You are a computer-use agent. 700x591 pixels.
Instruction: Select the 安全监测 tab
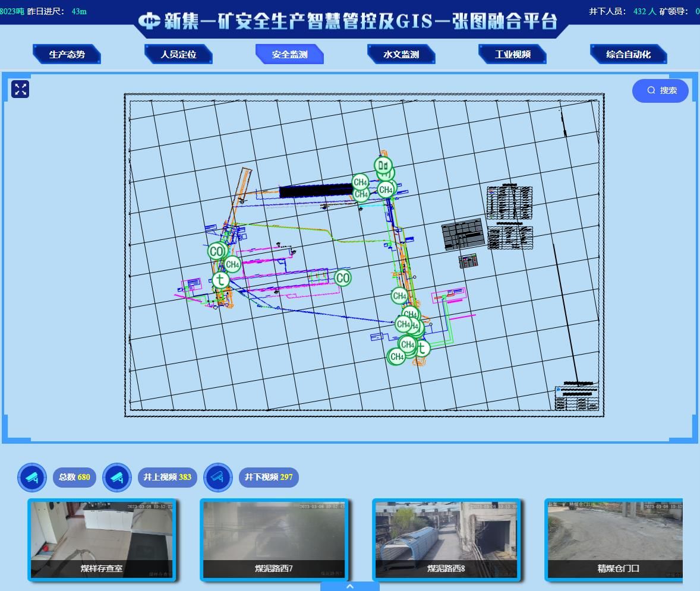point(289,55)
